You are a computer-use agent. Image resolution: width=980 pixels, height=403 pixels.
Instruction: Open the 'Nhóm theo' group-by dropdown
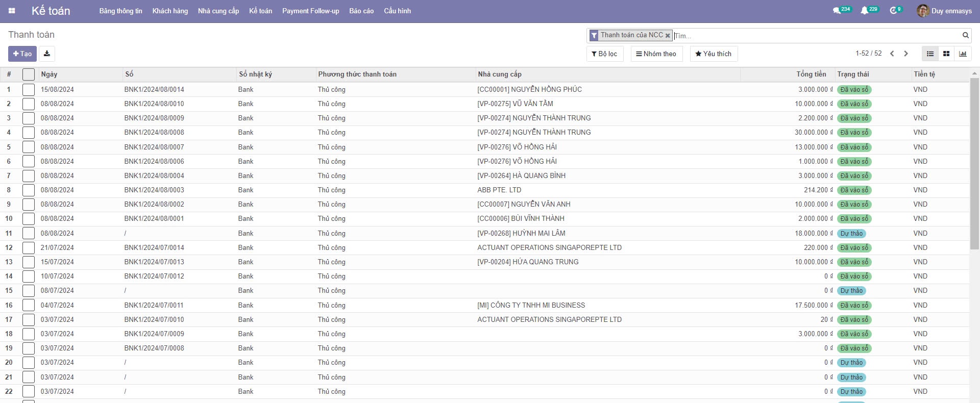(656, 54)
